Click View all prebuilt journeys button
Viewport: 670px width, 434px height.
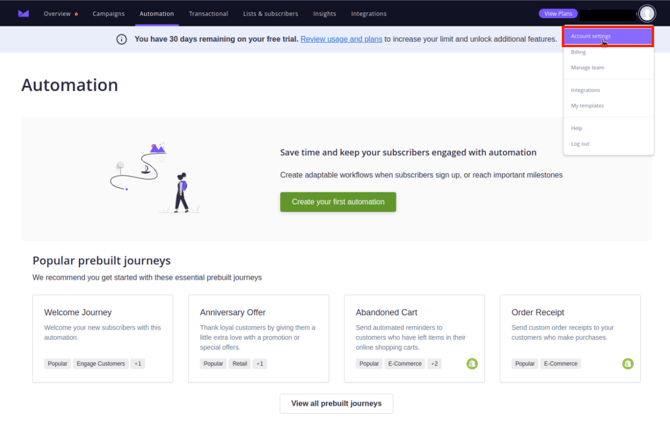[336, 403]
